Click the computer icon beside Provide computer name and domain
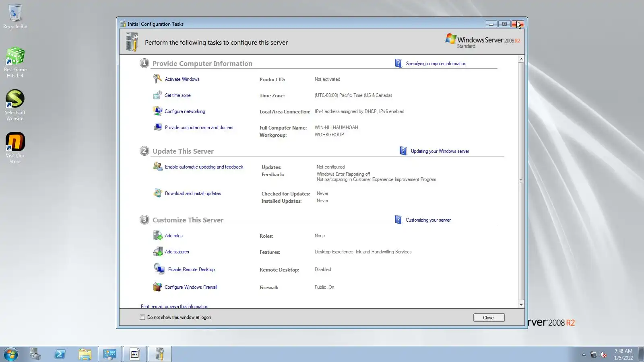 pos(157,128)
